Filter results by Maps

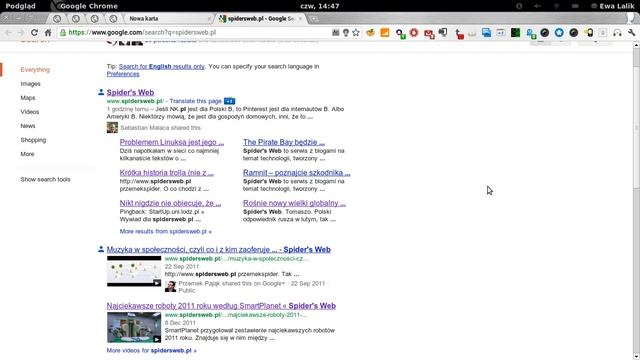point(28,98)
